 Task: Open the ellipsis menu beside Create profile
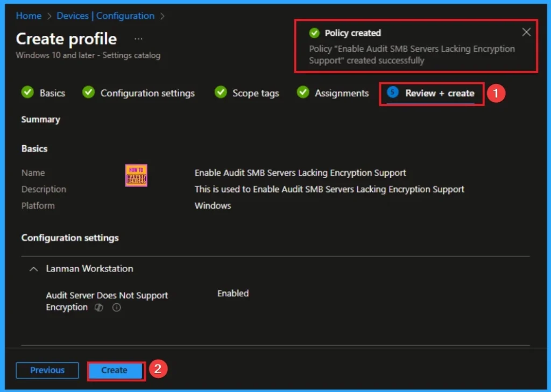[x=139, y=39]
